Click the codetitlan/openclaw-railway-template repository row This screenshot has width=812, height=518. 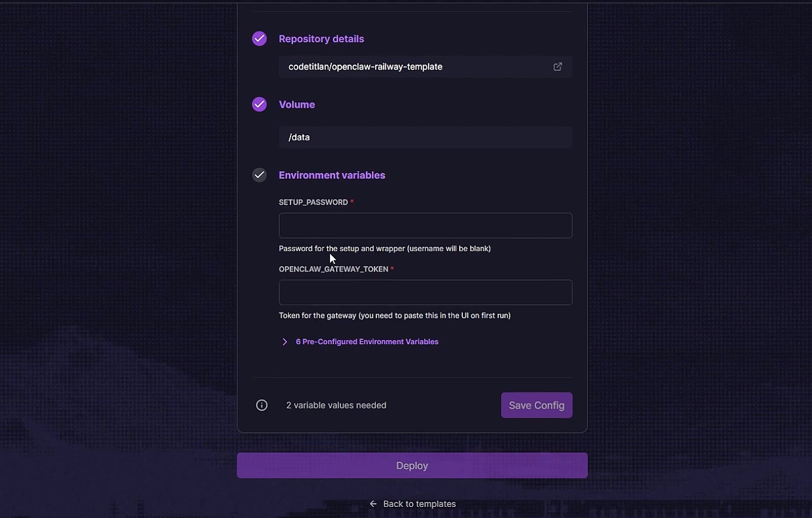[426, 67]
